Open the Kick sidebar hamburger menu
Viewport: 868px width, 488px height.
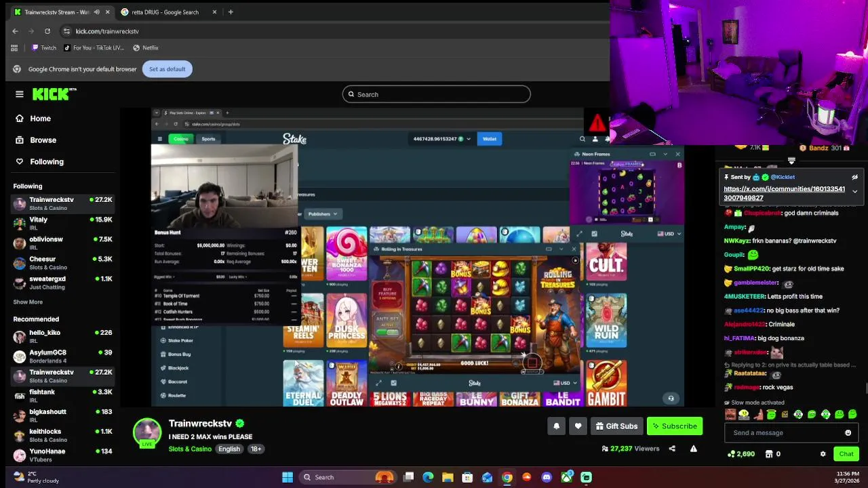coord(20,94)
